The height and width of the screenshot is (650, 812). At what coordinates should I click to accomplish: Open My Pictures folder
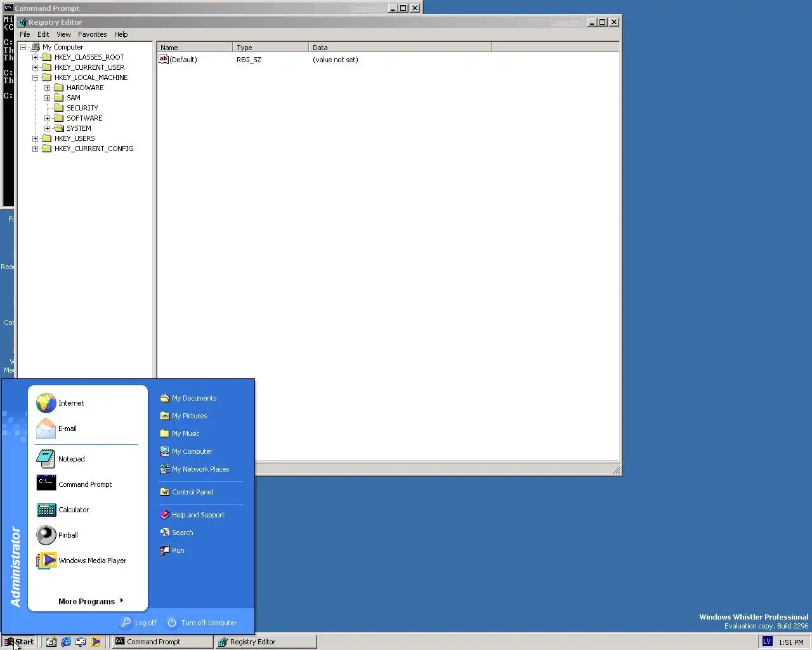(184, 416)
